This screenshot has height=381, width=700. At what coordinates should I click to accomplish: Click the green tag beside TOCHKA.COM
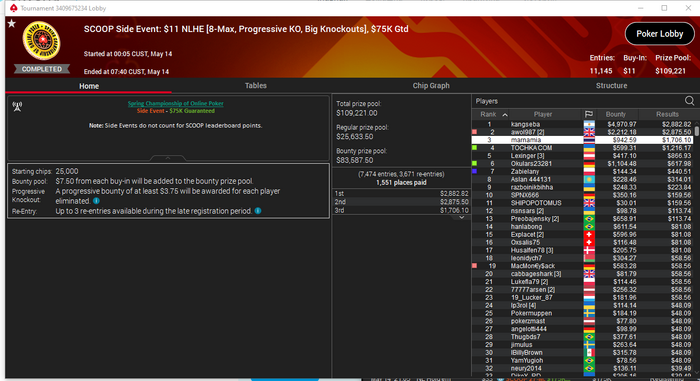[x=475, y=148]
